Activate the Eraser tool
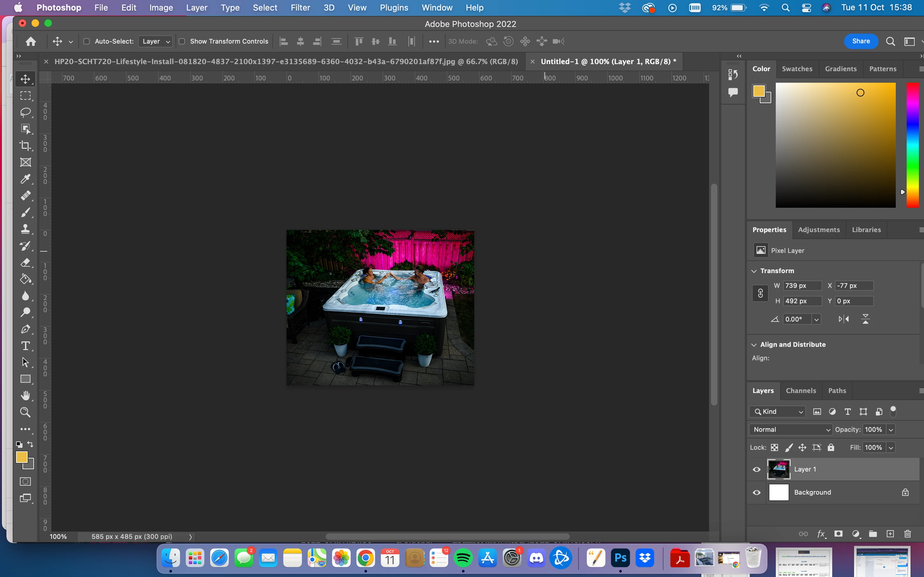Image resolution: width=924 pixels, height=577 pixels. pyautogui.click(x=26, y=263)
